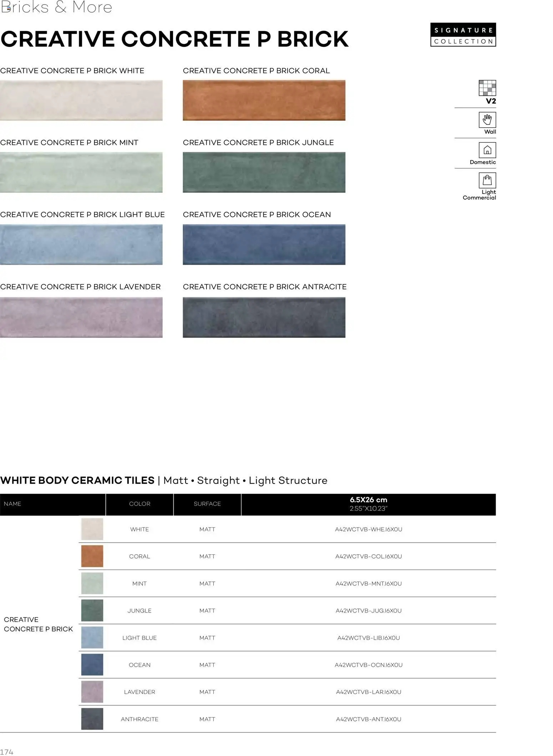The image size is (553, 756).
Task: Click the Bricks & More section heading
Action: point(56,7)
